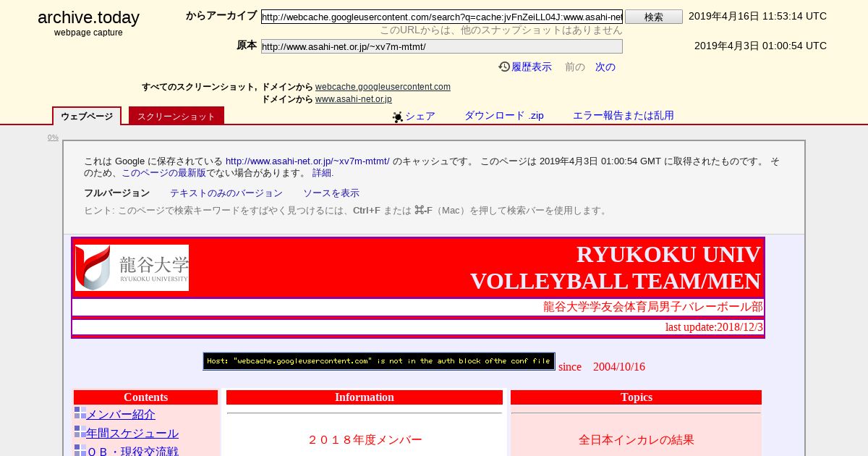Image resolution: width=868 pixels, height=456 pixels.
Task: Focus the original URL field
Action: point(442,46)
